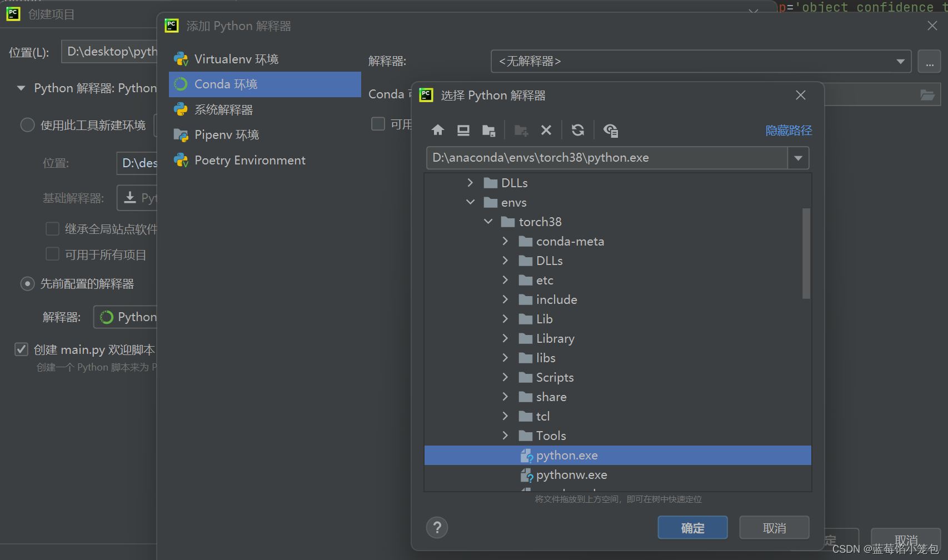Click the base interpreter download icon
The width and height of the screenshot is (948, 560).
[x=131, y=198]
